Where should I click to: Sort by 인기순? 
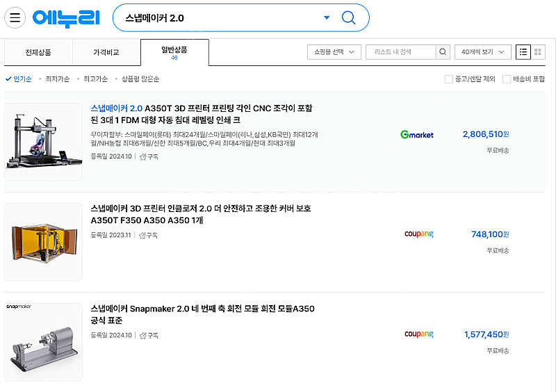pos(19,79)
